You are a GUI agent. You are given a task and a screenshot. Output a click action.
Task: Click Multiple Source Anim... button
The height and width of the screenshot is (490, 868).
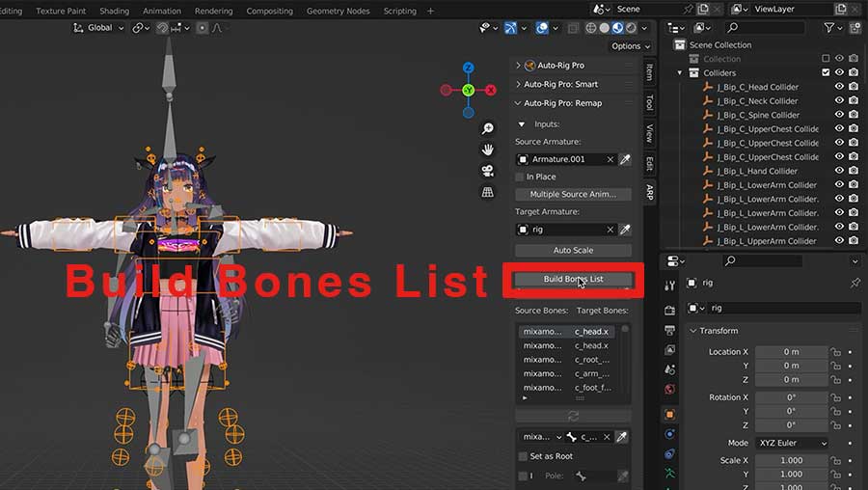[573, 194]
